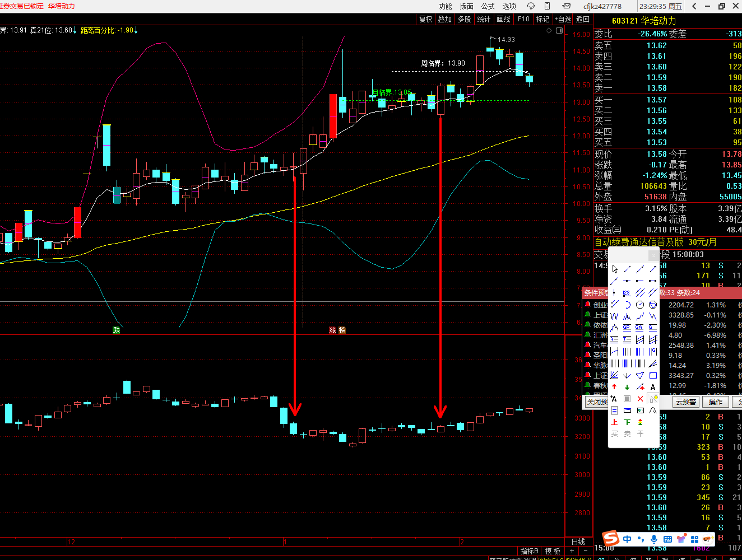Open the 日线 period selector
This screenshot has height=560, width=742.
click(x=578, y=542)
